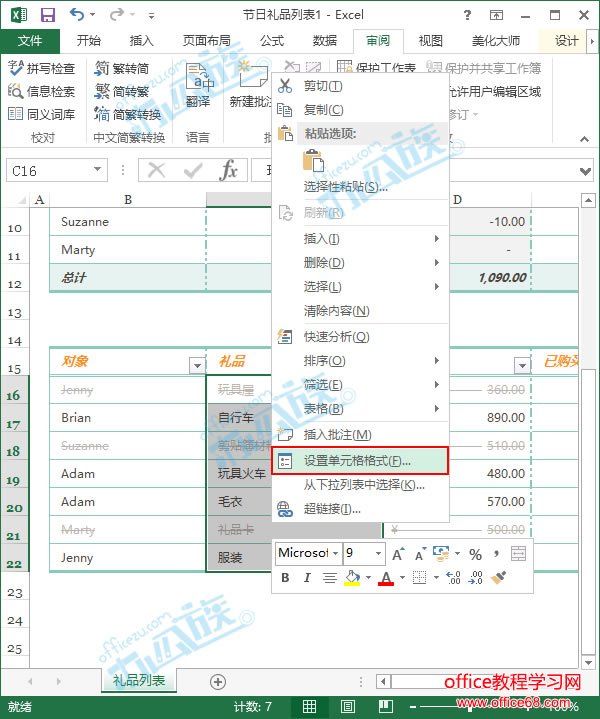This screenshot has width=600, height=719.
Task: Click the Decrease Font Size icon in mini toolbar
Action: point(420,554)
